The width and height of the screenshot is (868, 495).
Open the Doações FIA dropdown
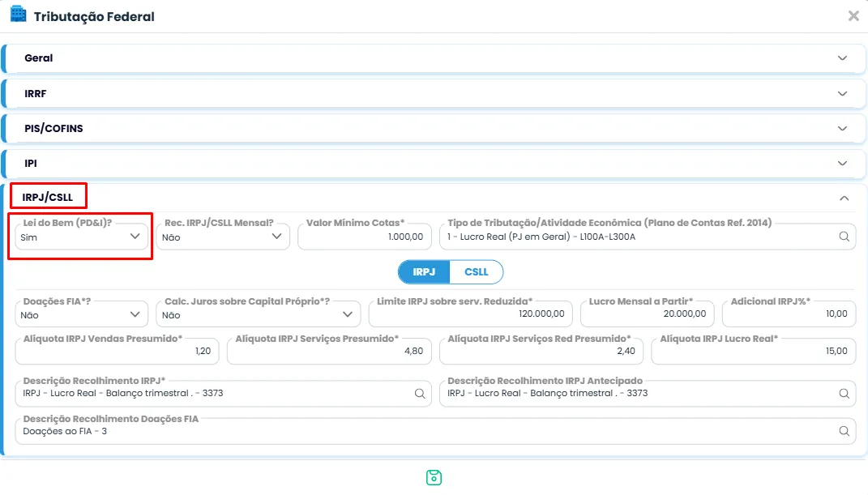[x=82, y=314]
